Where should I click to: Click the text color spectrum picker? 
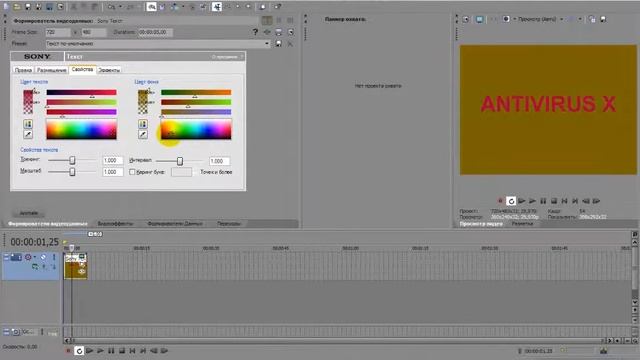coord(82,129)
